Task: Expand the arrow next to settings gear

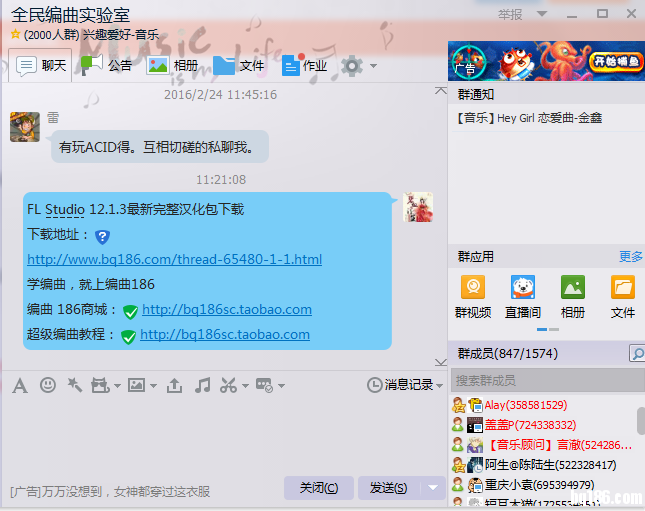Action: (373, 66)
